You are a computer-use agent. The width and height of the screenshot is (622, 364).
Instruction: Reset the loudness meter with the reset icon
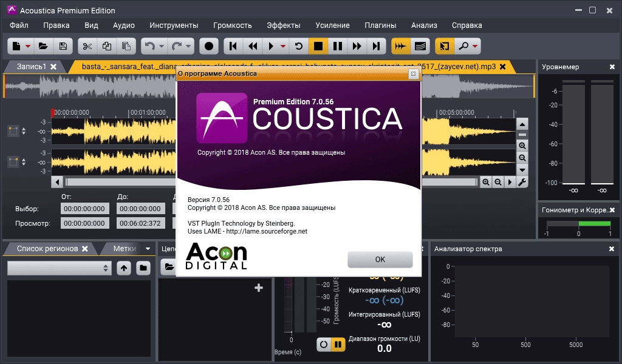(x=324, y=344)
